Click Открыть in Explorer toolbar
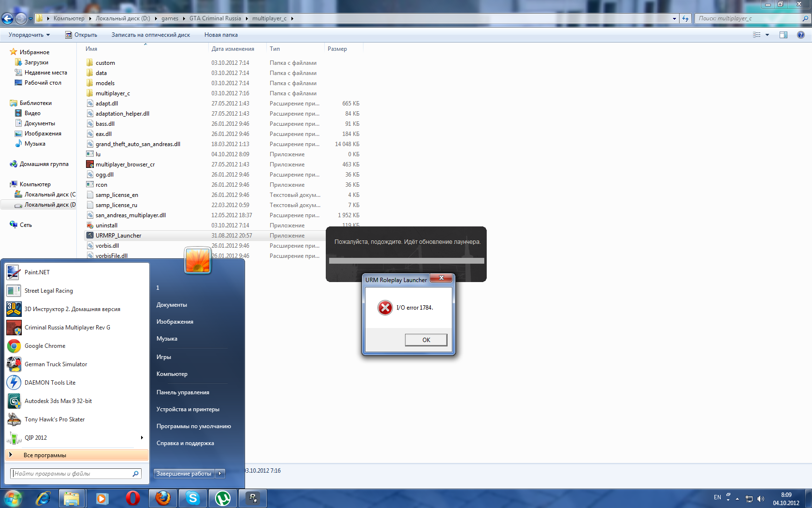 coord(81,35)
